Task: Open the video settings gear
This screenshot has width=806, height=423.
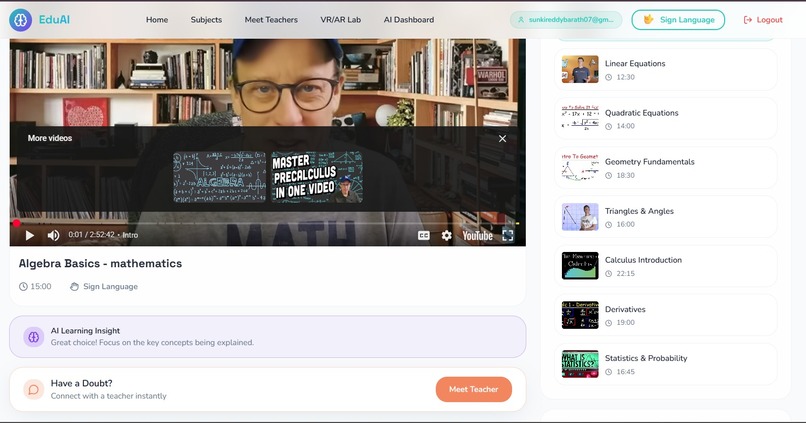Action: (446, 235)
